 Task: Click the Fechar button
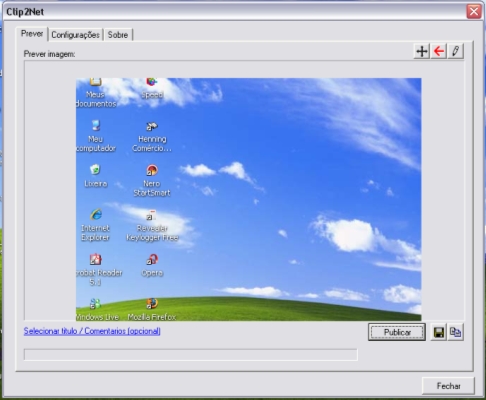(x=448, y=386)
